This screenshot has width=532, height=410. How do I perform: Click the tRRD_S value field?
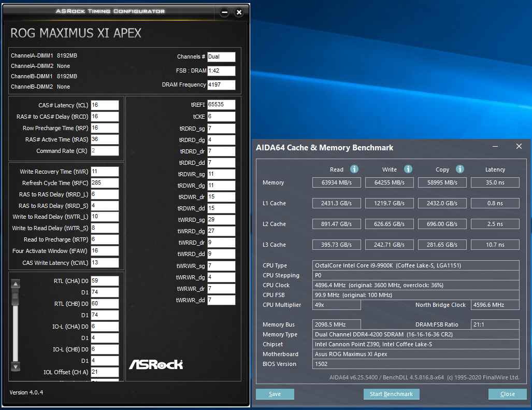coord(105,206)
